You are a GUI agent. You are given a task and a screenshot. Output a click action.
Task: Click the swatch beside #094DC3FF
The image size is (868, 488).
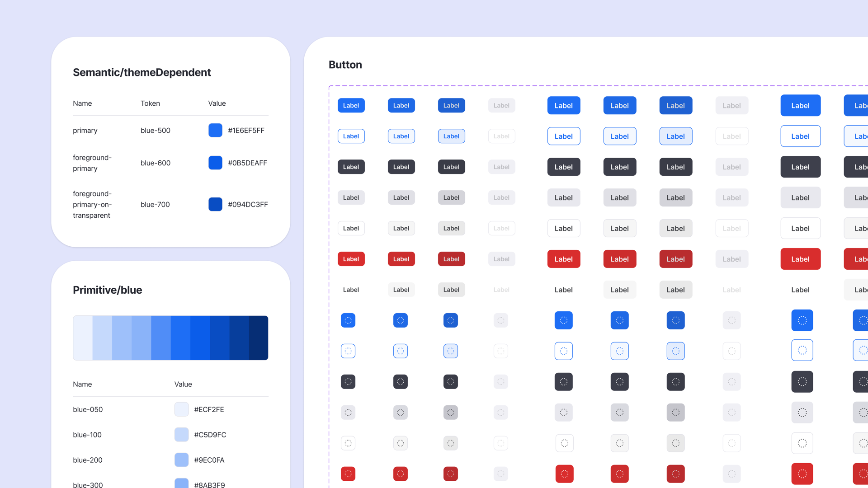coord(215,204)
